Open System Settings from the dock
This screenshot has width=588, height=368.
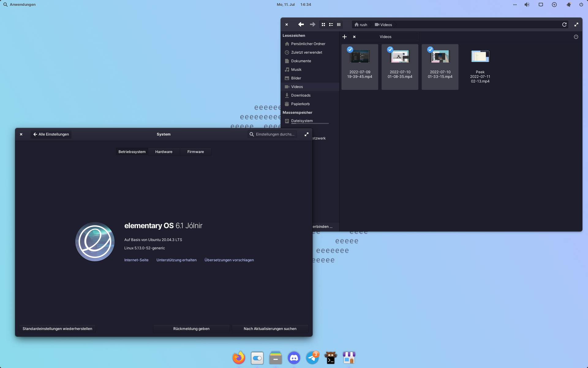point(257,358)
